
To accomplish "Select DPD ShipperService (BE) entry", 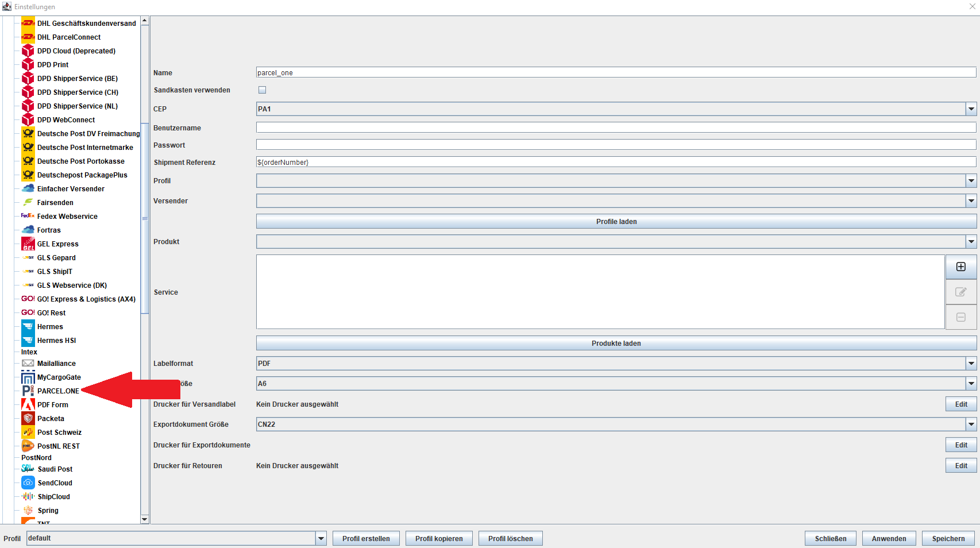I will click(78, 79).
